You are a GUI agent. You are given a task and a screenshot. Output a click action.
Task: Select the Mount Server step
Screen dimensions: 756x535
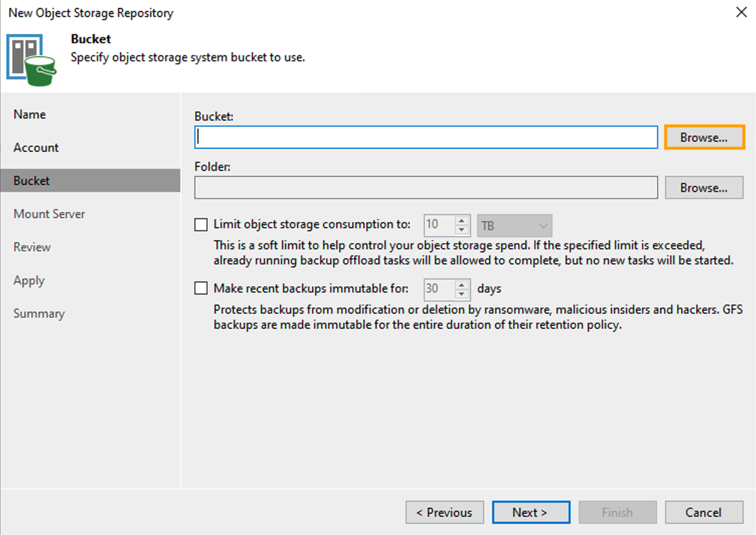coord(49,214)
